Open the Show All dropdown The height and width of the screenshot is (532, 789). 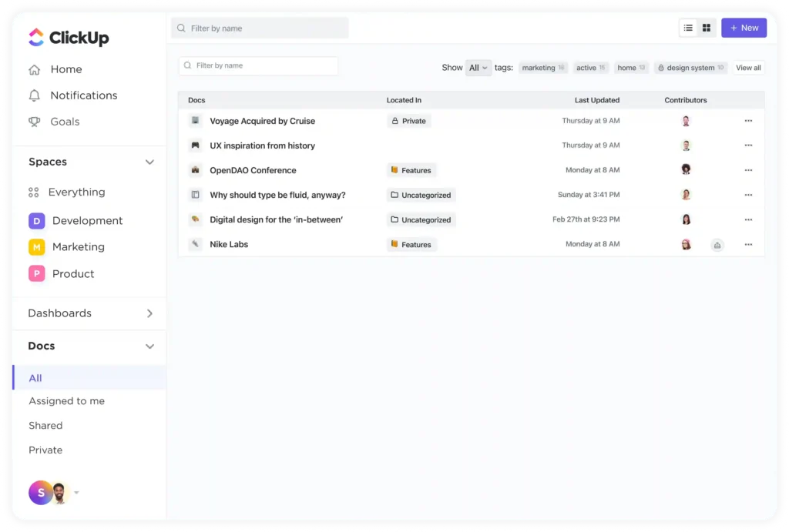(478, 68)
